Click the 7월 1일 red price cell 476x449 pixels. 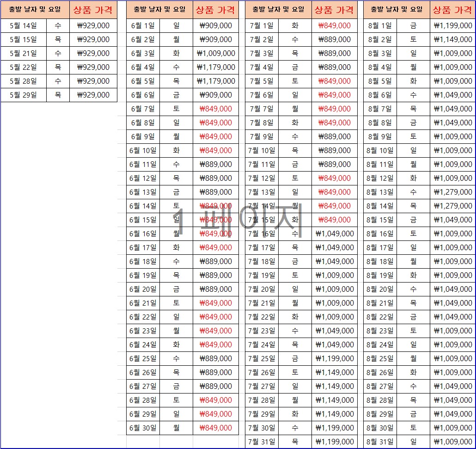click(x=335, y=25)
